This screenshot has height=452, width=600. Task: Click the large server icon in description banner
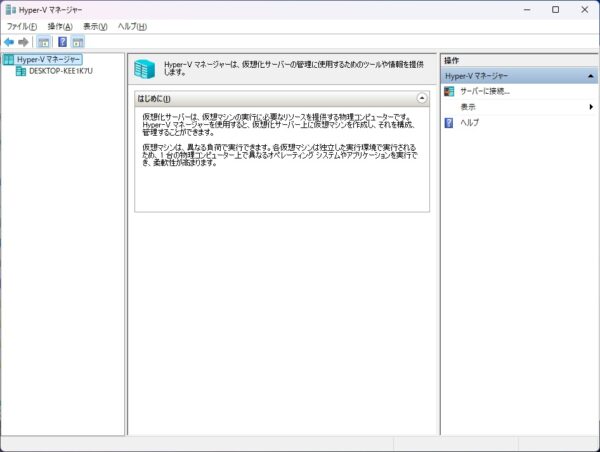145,69
